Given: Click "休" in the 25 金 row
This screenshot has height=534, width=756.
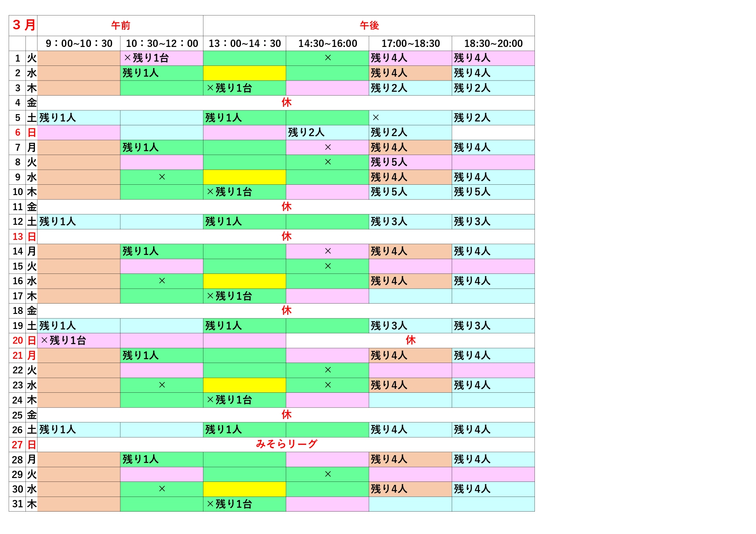Looking at the screenshot, I should tap(286, 415).
